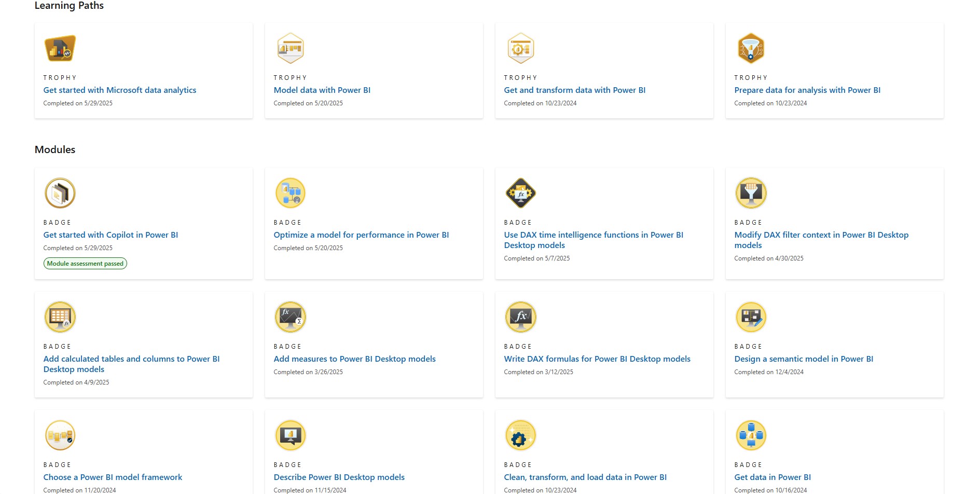Click the DAX time intelligence badge icon
The width and height of the screenshot is (980, 494).
point(520,193)
